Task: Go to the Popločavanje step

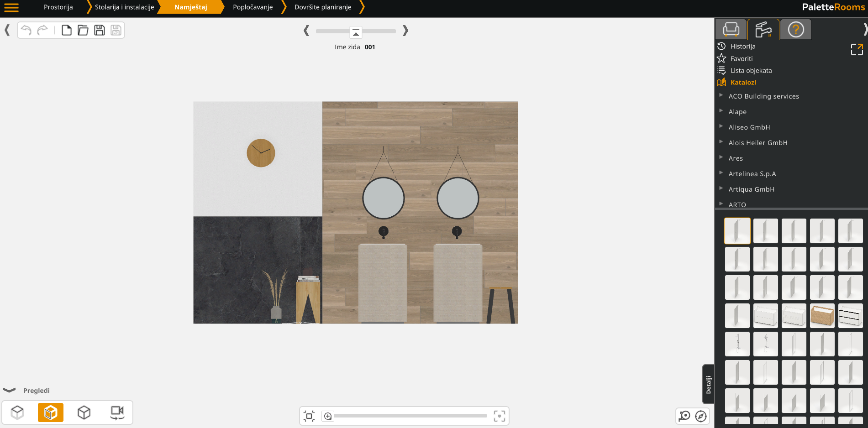Action: pyautogui.click(x=253, y=7)
